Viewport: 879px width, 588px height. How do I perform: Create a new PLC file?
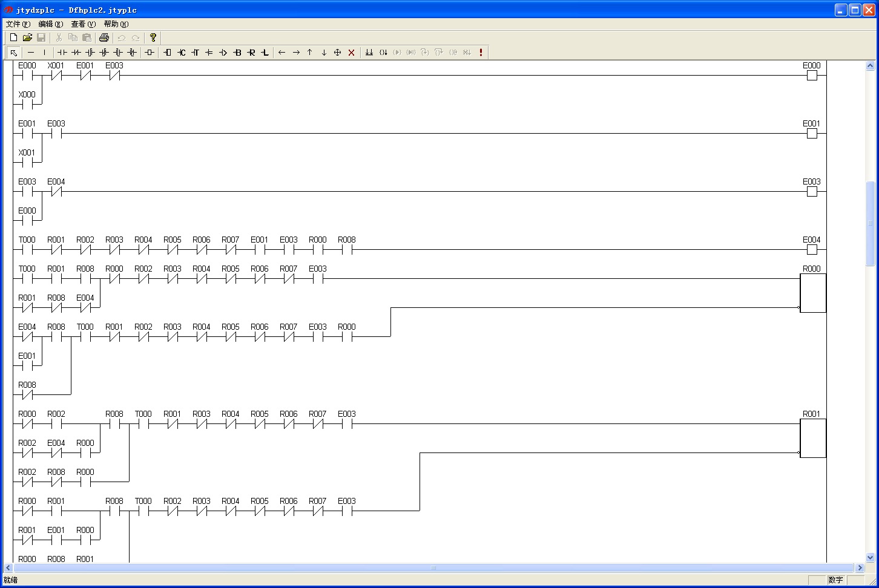tap(13, 38)
